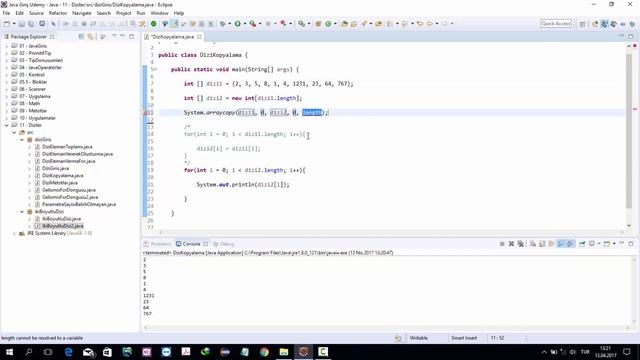
Task: Click the Skip All Breakpoints toolbar icon
Action: [53, 24]
